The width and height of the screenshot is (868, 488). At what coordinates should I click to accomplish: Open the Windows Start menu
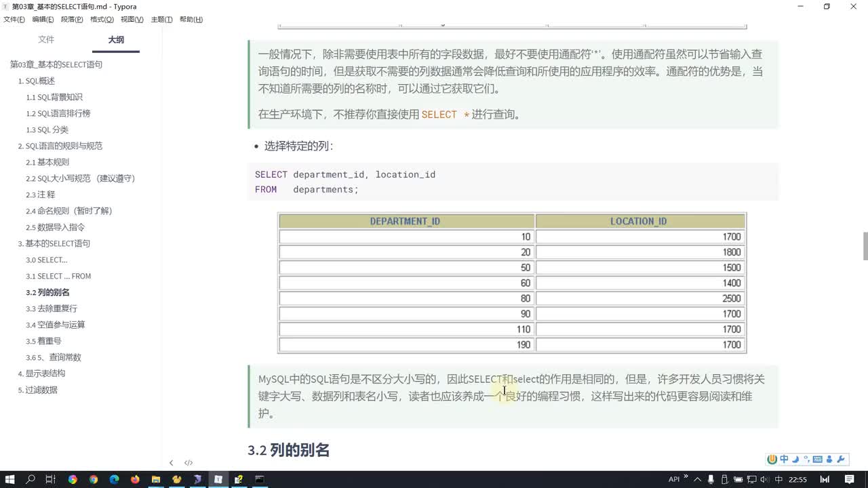pos(10,479)
